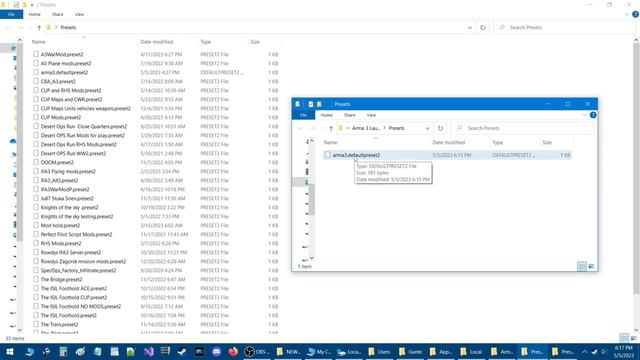
Task: Open Steam from the taskbar
Action: click(x=182, y=351)
